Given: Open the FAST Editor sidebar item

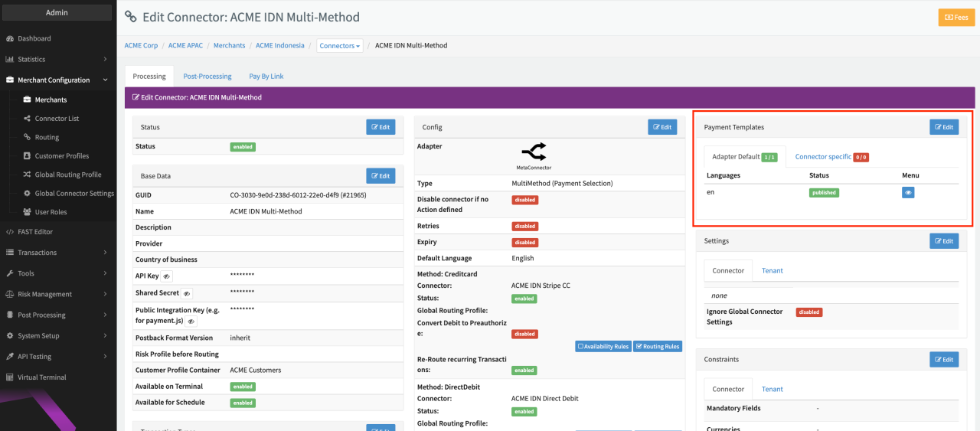Looking at the screenshot, I should (x=34, y=232).
